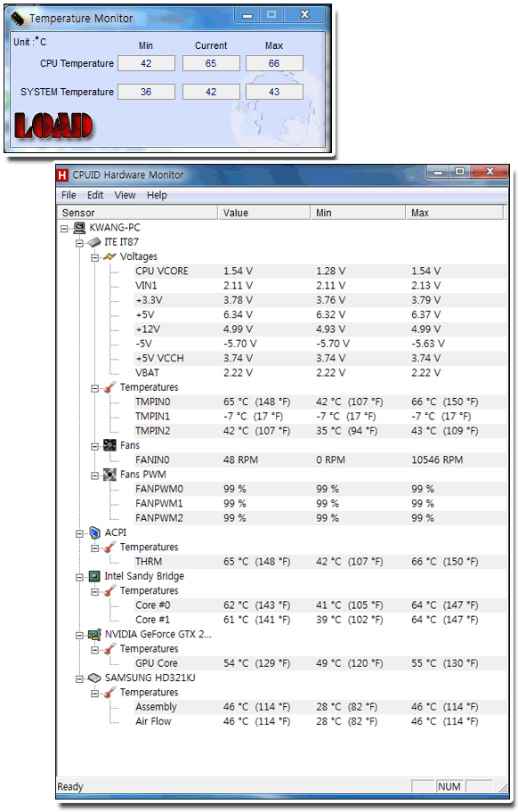Click thermometer icon under ACPI Temperatures
This screenshot has height=812, width=518.
point(109,547)
